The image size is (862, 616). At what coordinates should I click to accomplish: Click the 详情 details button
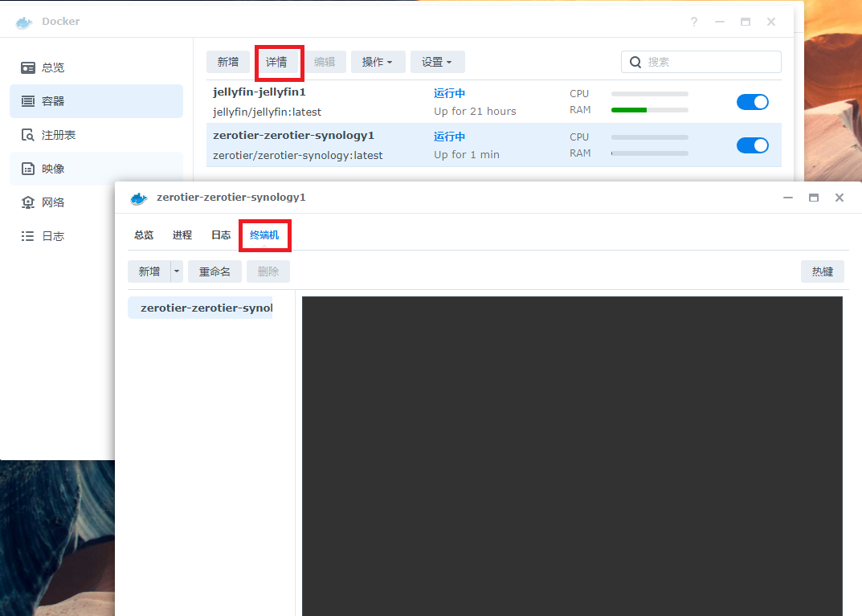[x=276, y=62]
